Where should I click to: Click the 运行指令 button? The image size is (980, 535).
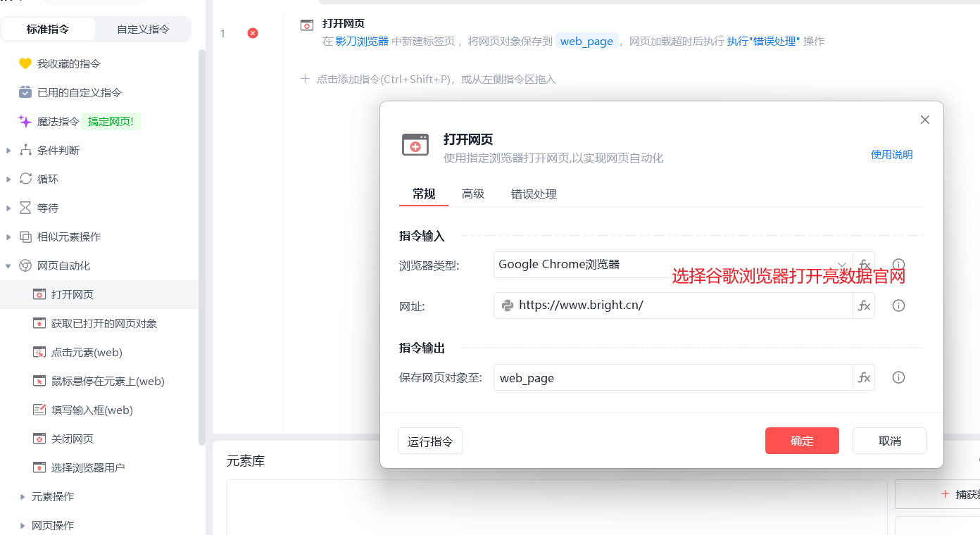pyautogui.click(x=430, y=441)
